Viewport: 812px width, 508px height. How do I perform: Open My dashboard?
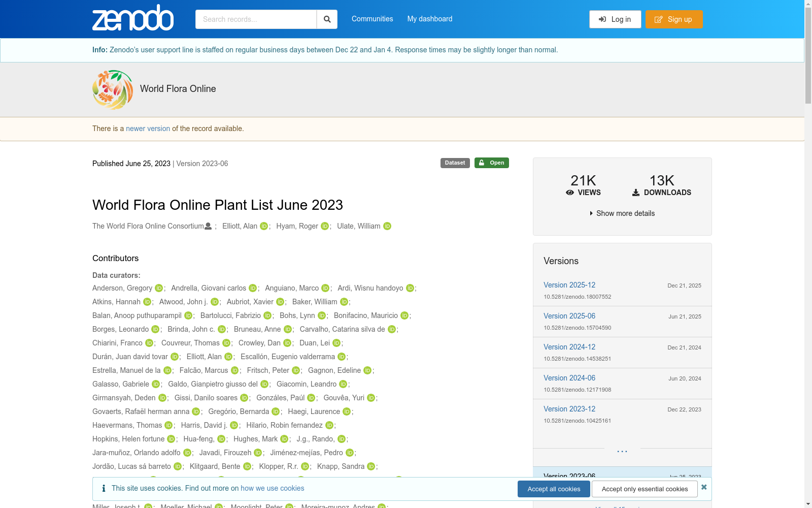(x=430, y=19)
